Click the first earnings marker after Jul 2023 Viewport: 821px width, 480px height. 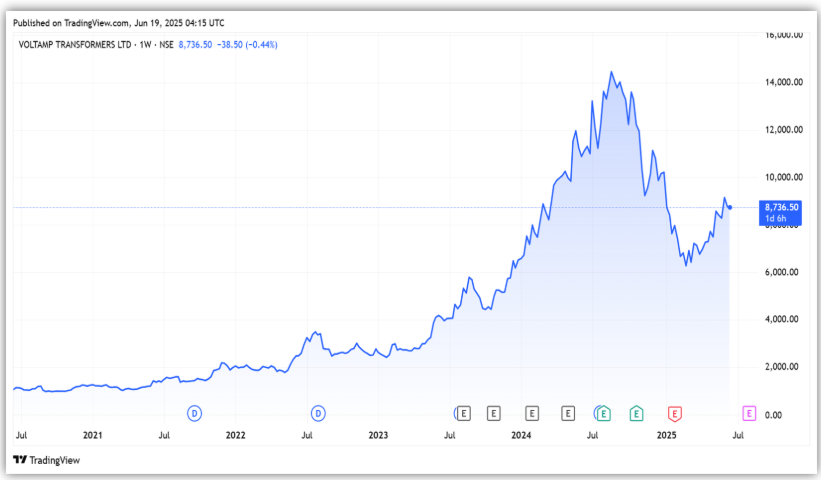click(462, 412)
